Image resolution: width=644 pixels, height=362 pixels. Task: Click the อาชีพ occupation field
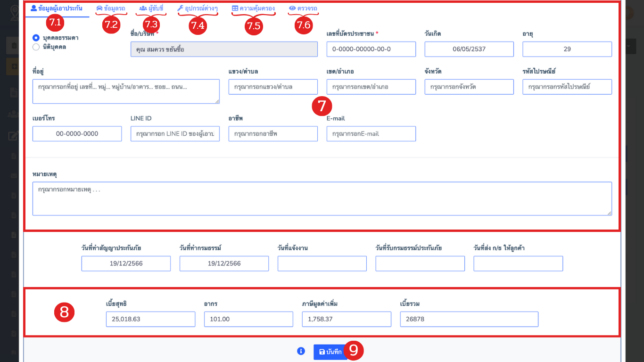pyautogui.click(x=273, y=134)
